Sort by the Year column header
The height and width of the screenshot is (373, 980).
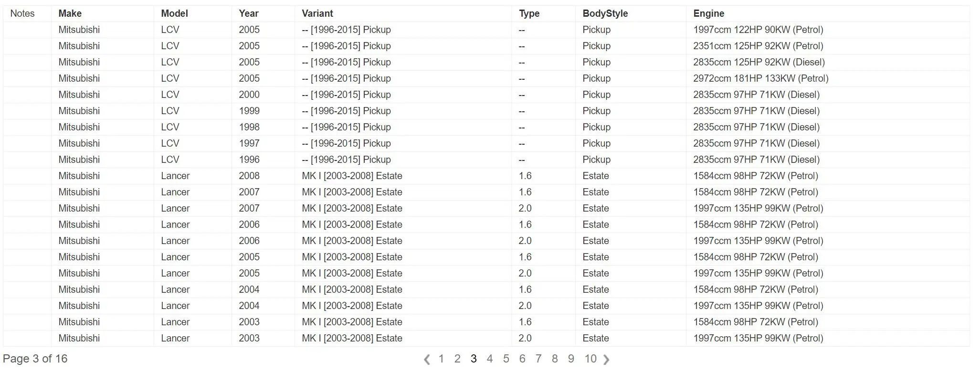pos(249,13)
